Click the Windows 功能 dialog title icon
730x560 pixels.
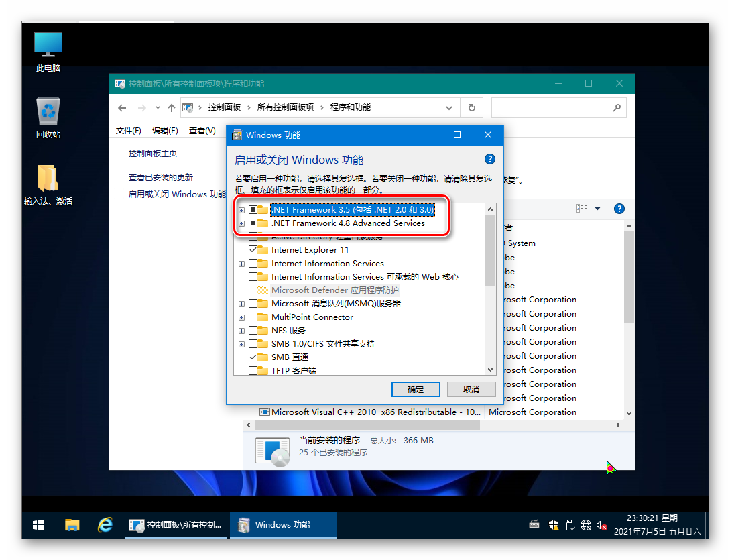237,135
